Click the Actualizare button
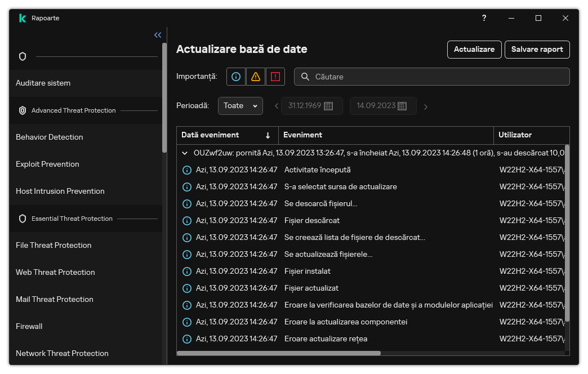Viewport: 588px width, 374px height. pos(474,50)
